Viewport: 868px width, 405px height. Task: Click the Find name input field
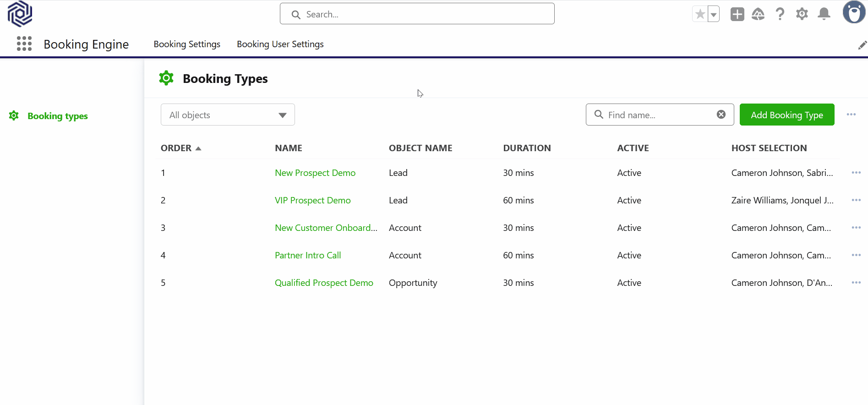[657, 115]
